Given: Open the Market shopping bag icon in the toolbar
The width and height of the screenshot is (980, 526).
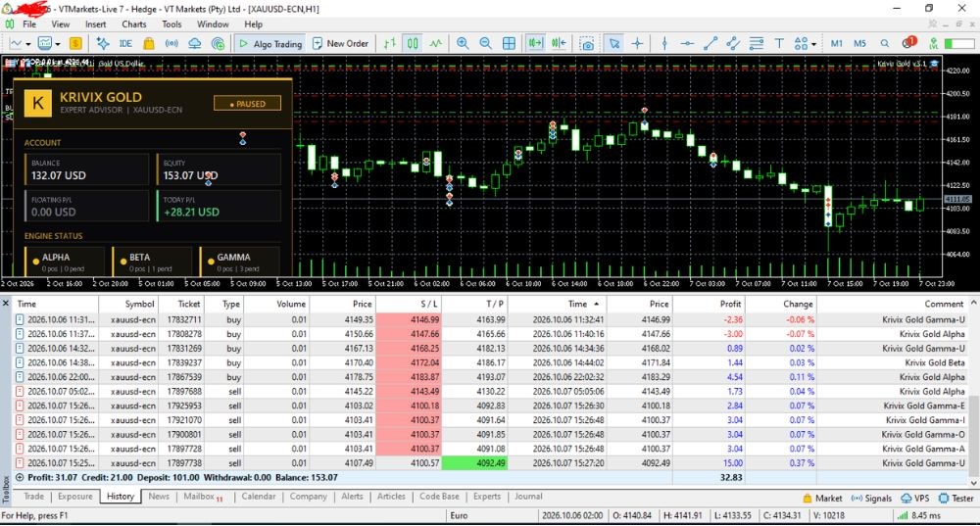Looking at the screenshot, I should (x=148, y=44).
